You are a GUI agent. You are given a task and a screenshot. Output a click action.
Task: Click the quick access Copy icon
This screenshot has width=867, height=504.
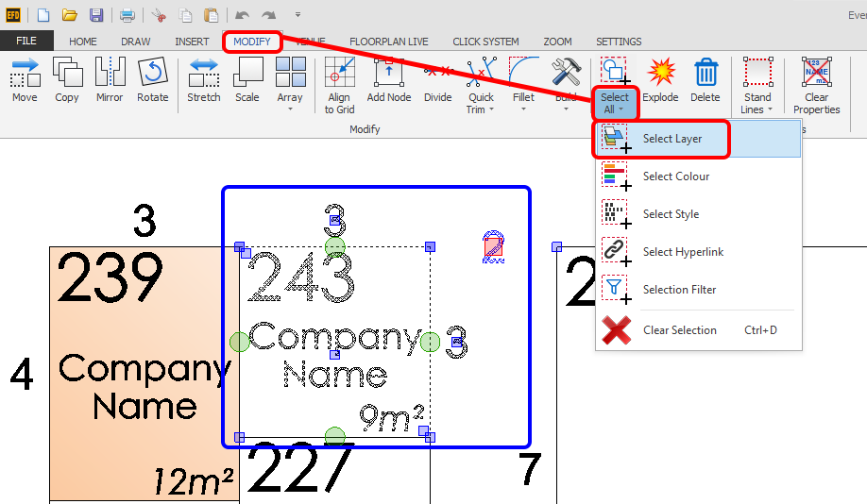click(x=185, y=15)
